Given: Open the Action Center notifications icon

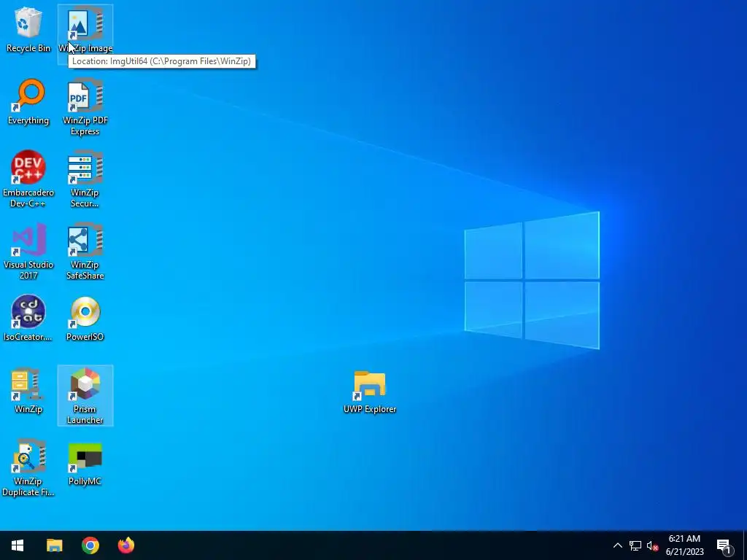Looking at the screenshot, I should (x=724, y=545).
